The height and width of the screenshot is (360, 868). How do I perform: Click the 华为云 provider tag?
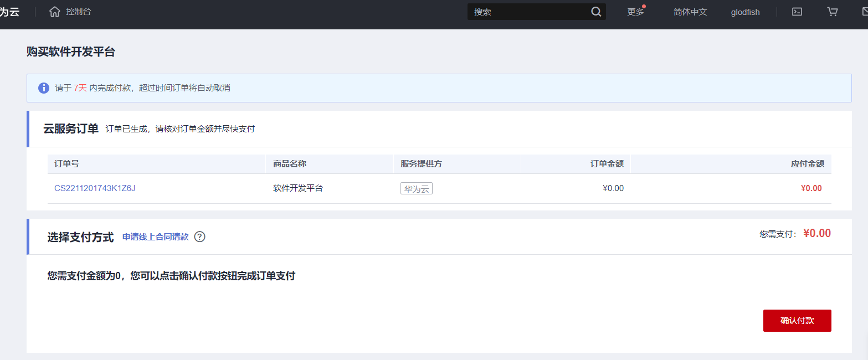pyautogui.click(x=417, y=189)
